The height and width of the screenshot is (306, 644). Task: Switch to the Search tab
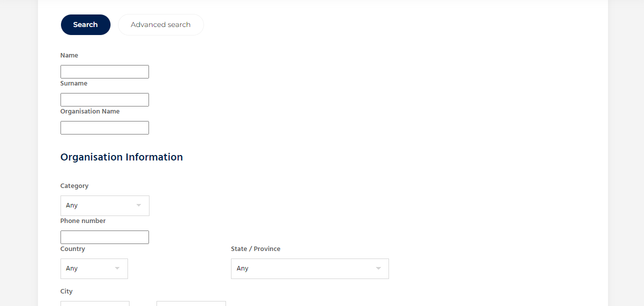(x=85, y=24)
